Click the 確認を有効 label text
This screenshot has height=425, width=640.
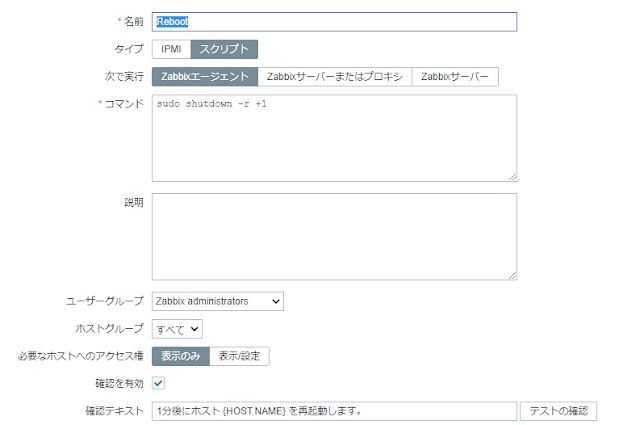[x=120, y=383]
